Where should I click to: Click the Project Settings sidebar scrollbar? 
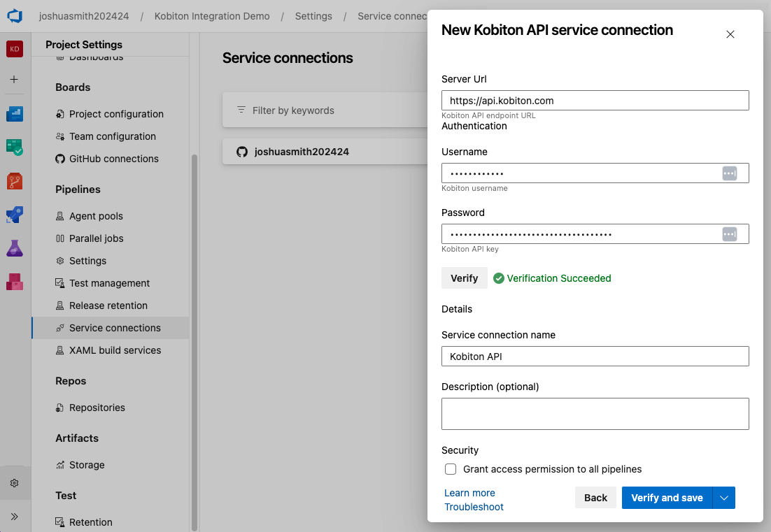tap(194, 343)
